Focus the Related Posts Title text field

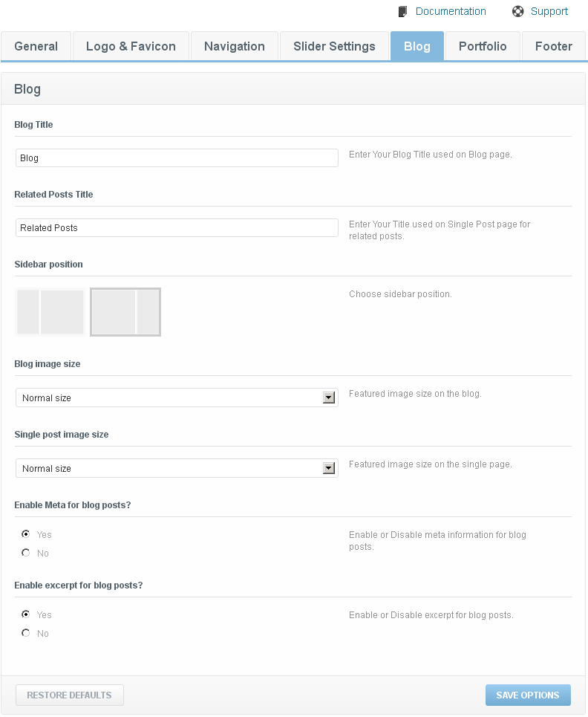pyautogui.click(x=177, y=227)
